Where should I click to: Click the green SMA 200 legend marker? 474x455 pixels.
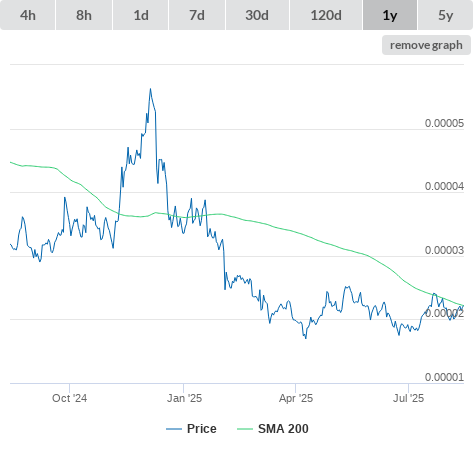245,429
